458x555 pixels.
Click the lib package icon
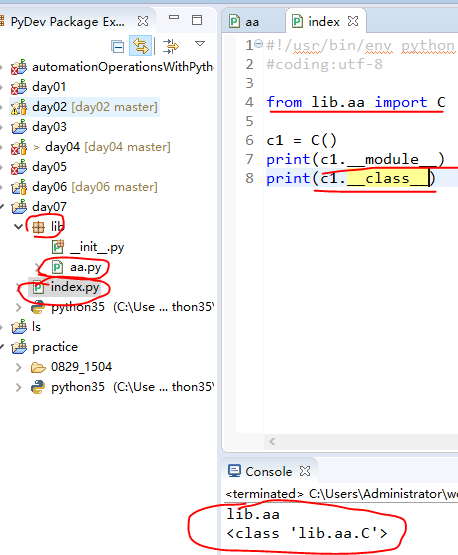38,227
